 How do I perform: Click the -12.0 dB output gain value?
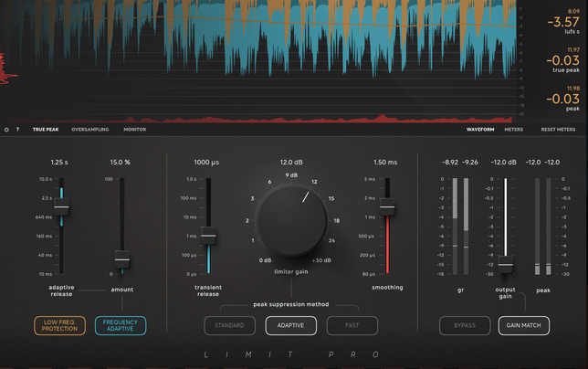coord(504,163)
